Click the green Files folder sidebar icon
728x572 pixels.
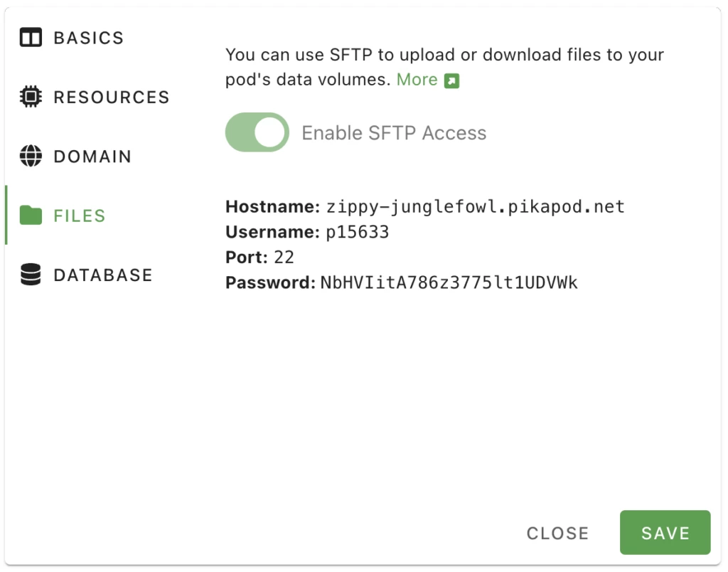pos(30,216)
